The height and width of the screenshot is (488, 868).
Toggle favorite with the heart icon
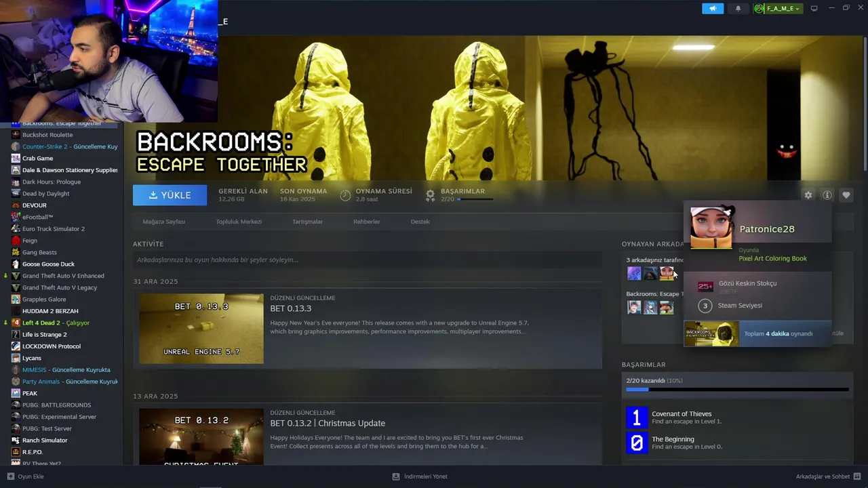pyautogui.click(x=846, y=195)
